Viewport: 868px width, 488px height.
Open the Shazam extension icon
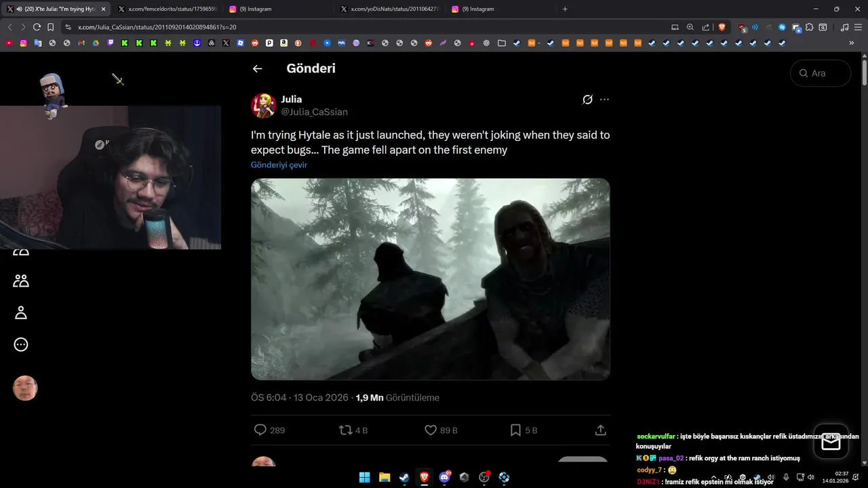click(x=783, y=27)
